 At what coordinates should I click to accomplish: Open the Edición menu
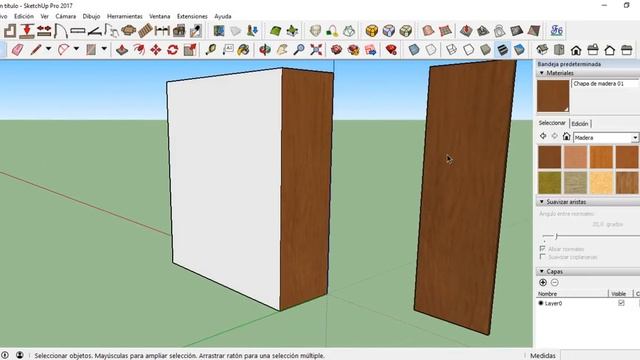(24, 16)
